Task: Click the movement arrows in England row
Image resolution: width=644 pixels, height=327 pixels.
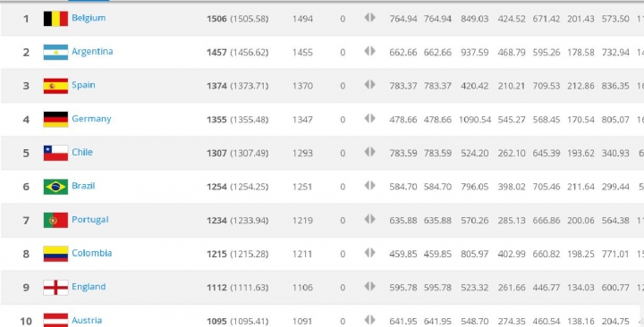Action: click(x=369, y=287)
